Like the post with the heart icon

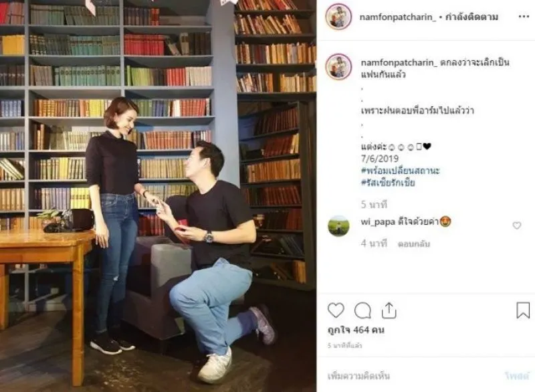click(x=336, y=310)
